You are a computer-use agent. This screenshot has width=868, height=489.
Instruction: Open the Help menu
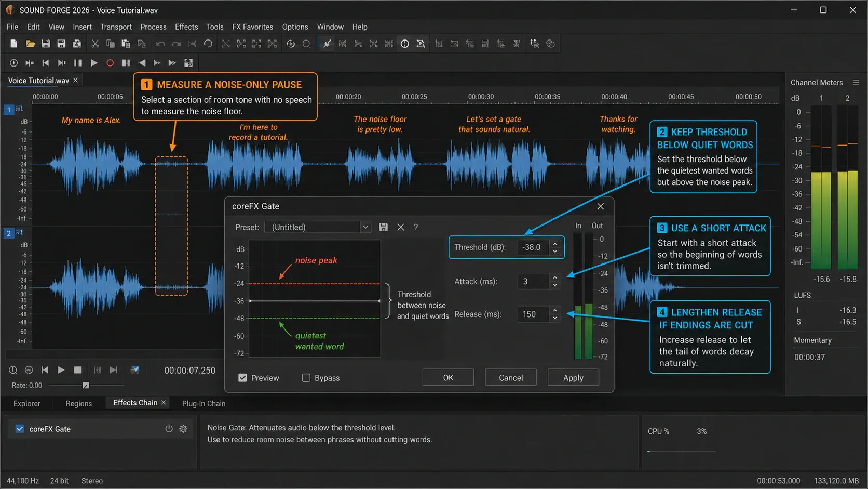click(x=360, y=27)
